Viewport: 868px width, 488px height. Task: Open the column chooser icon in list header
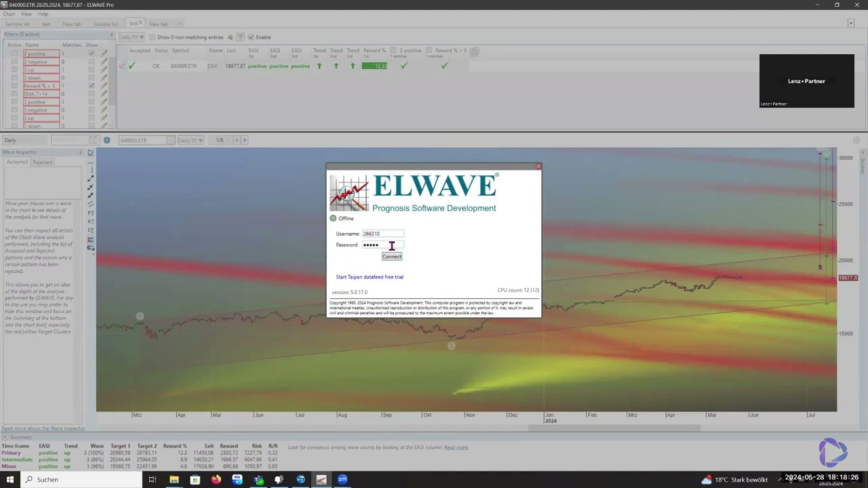pos(475,51)
